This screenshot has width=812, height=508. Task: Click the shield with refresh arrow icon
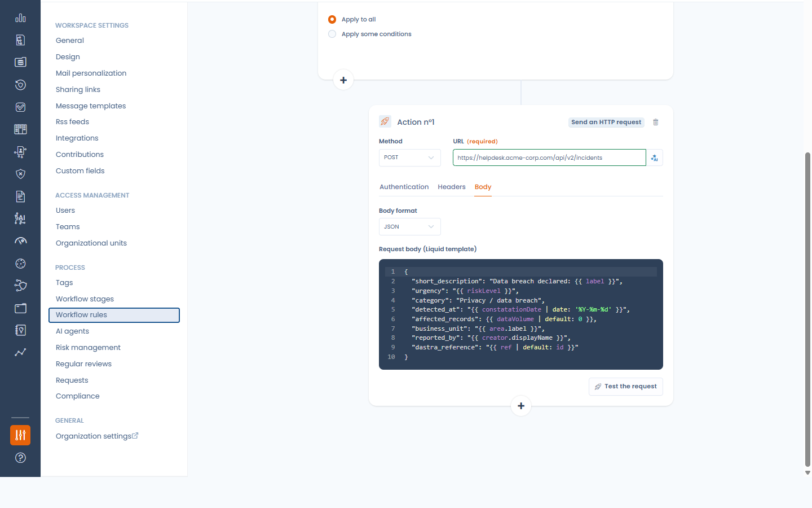[x=20, y=85]
